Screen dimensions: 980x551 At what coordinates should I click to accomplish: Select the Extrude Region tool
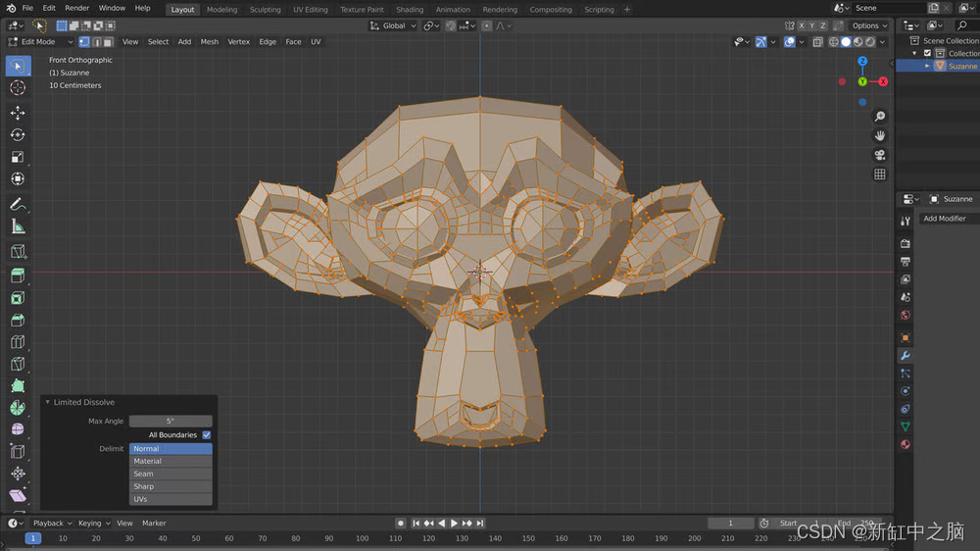[18, 275]
